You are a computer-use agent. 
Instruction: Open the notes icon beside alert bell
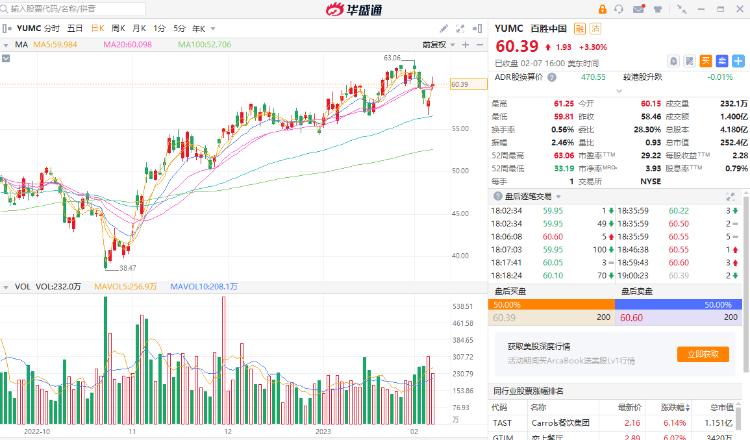click(689, 61)
